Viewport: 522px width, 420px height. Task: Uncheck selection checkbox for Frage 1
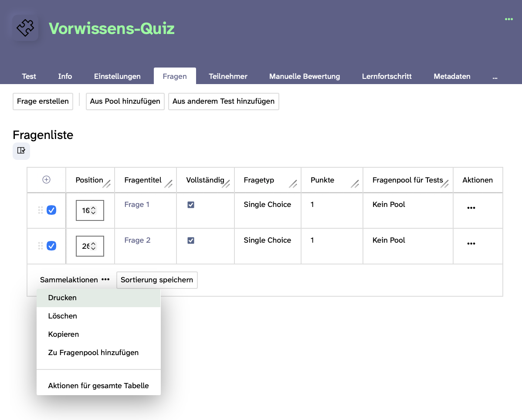[x=51, y=210]
